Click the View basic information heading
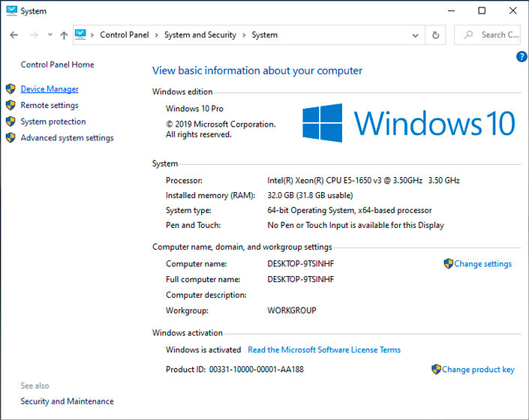The height and width of the screenshot is (420, 529). (x=257, y=70)
